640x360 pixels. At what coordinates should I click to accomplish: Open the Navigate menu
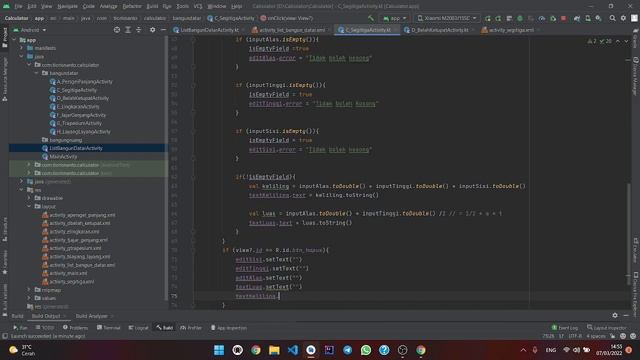(x=67, y=6)
